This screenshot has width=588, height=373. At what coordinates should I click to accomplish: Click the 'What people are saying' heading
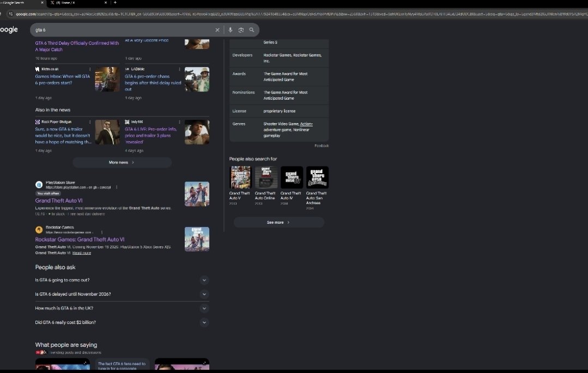66,345
